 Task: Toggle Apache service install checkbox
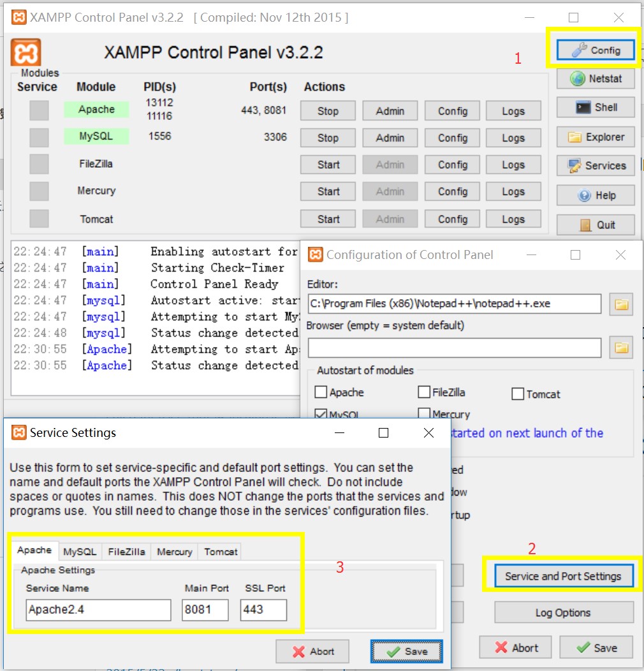pos(39,110)
